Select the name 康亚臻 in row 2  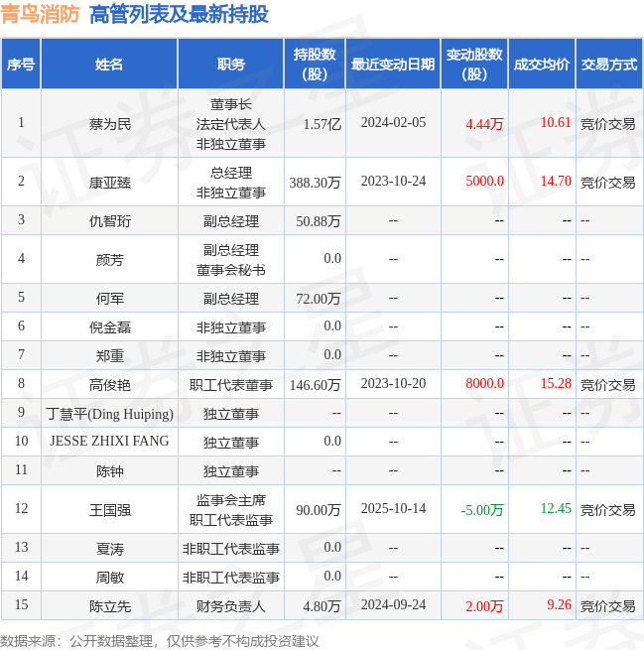tap(110, 183)
